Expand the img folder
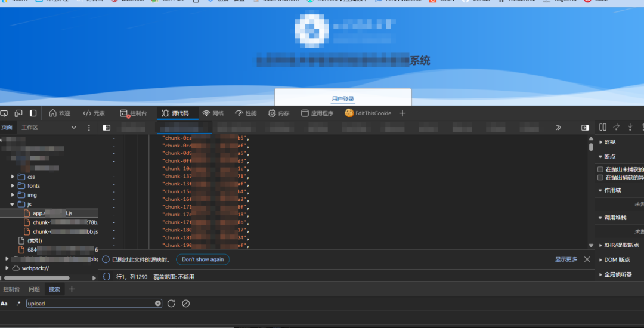The image size is (644, 328). coord(13,195)
